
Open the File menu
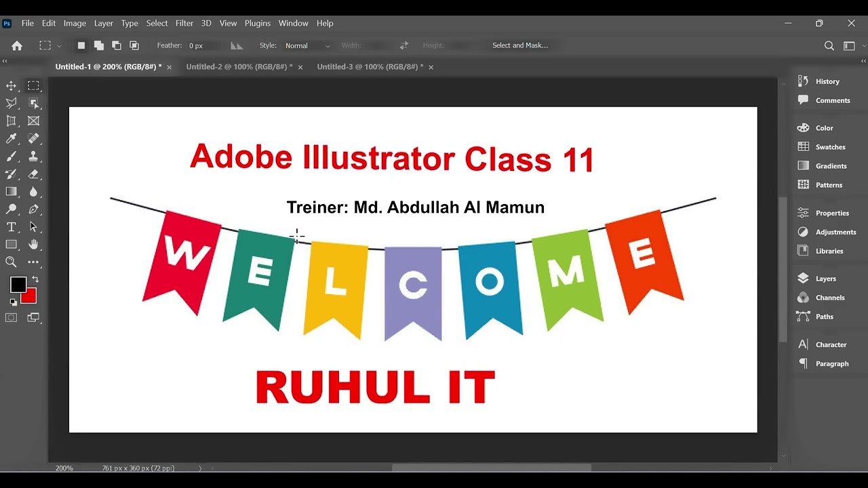click(x=28, y=23)
